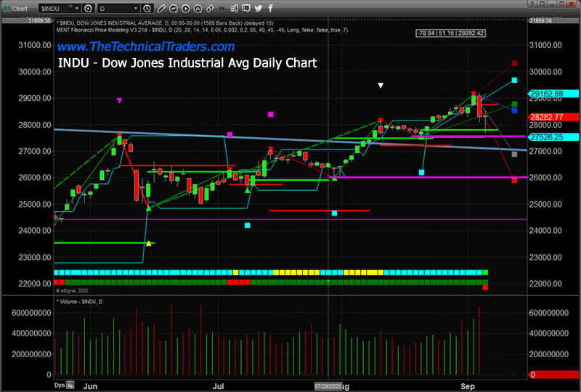The width and height of the screenshot is (581, 392).
Task: Select the pencil drawing tool
Action: coord(161,8)
